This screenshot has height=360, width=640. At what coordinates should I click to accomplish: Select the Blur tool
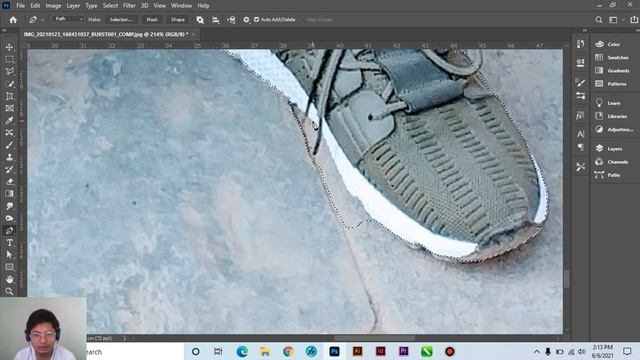(9, 206)
